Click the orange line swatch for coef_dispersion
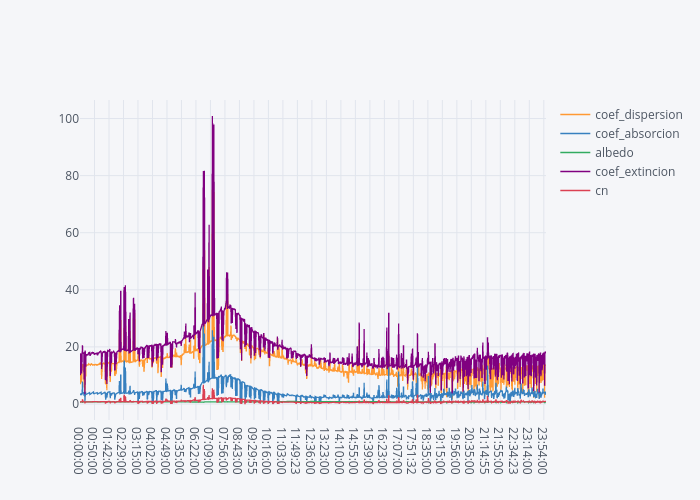 [x=574, y=115]
